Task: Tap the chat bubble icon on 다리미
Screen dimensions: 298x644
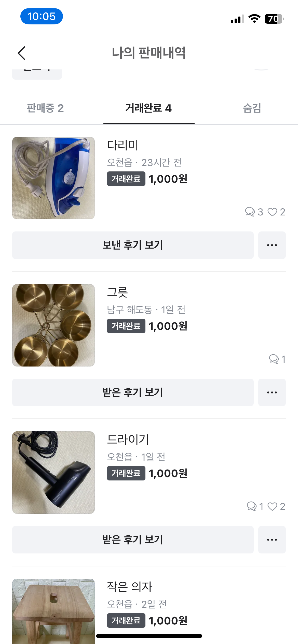Action: (x=250, y=212)
